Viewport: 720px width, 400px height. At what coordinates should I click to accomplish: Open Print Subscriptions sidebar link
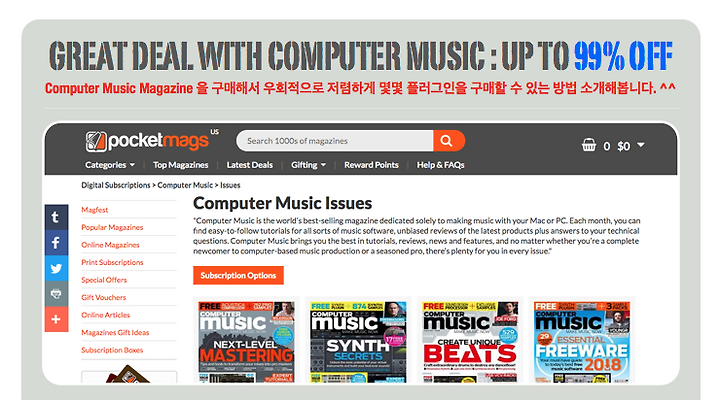pos(112,262)
